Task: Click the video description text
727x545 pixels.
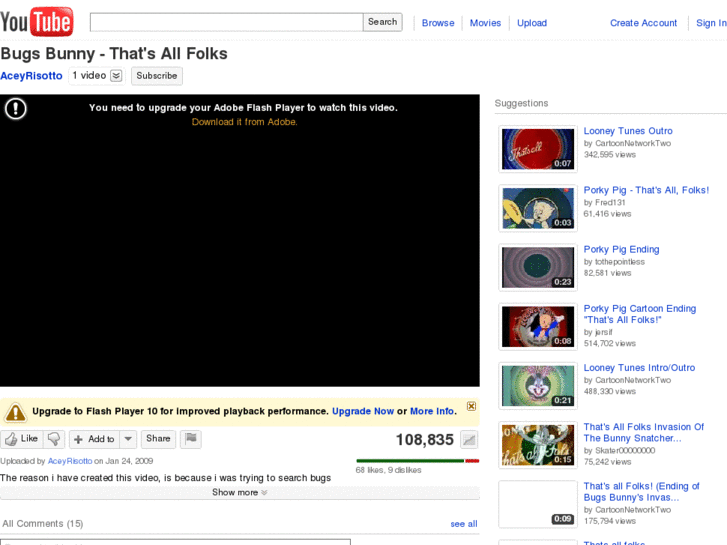Action: 166,478
